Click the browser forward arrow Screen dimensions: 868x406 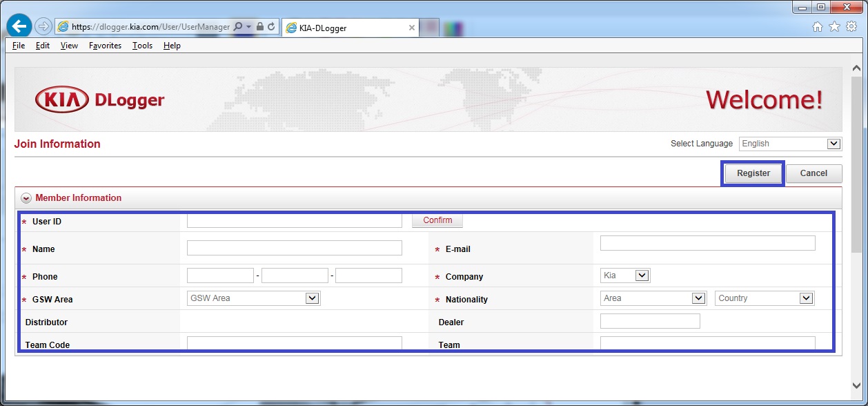click(x=43, y=26)
